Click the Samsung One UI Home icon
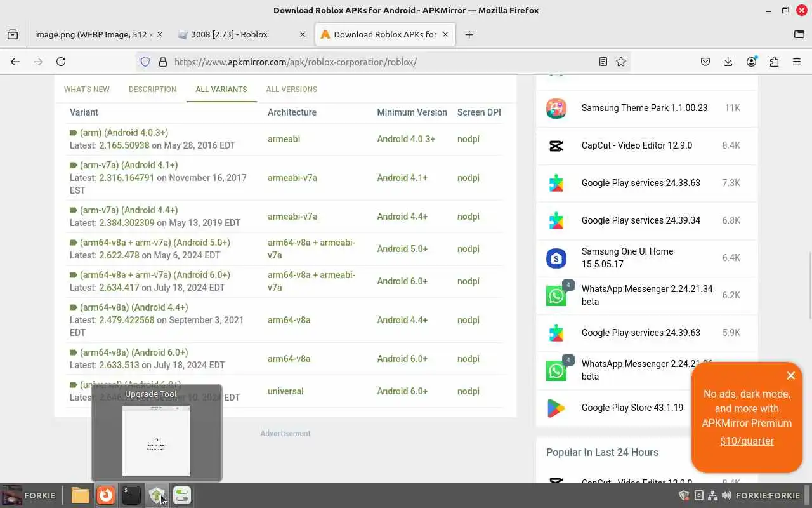The image size is (812, 508). 556,258
